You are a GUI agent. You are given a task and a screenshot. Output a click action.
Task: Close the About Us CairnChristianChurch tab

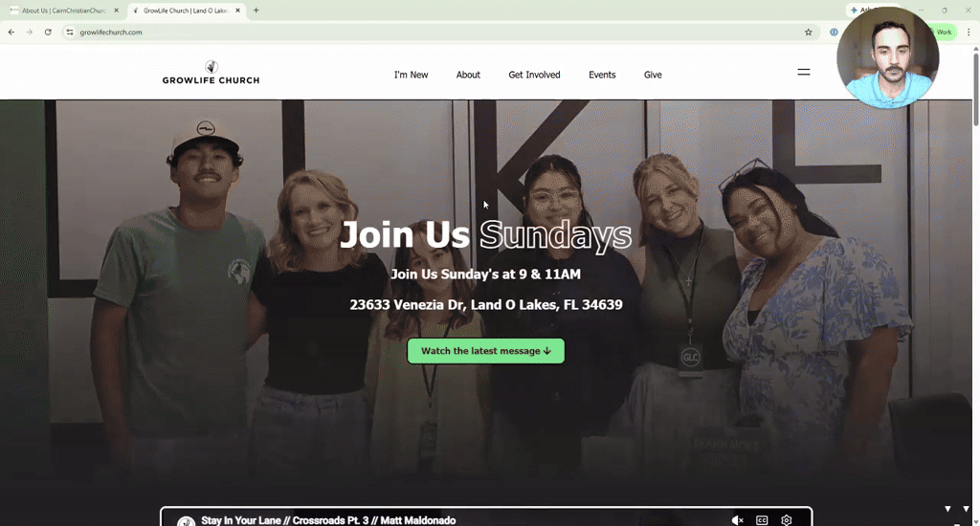click(116, 11)
